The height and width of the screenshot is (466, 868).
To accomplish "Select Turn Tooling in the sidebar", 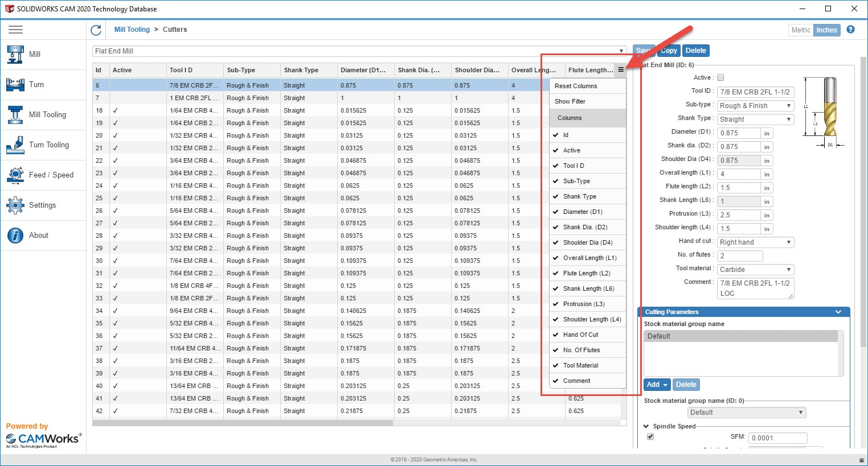I will click(43, 145).
